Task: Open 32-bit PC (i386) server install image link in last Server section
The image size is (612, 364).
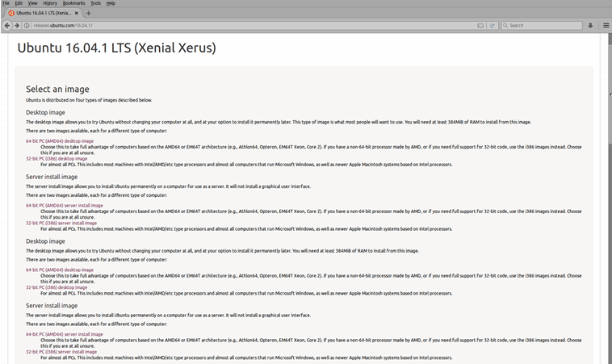Action: 61,352
